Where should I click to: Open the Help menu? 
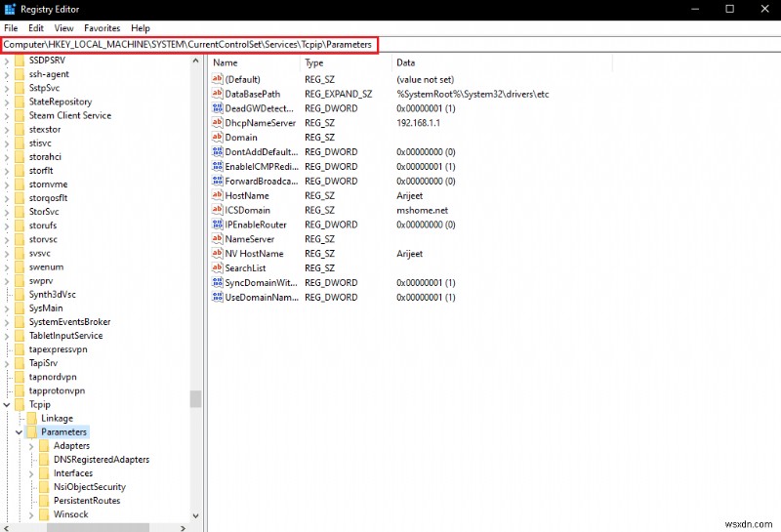(141, 28)
